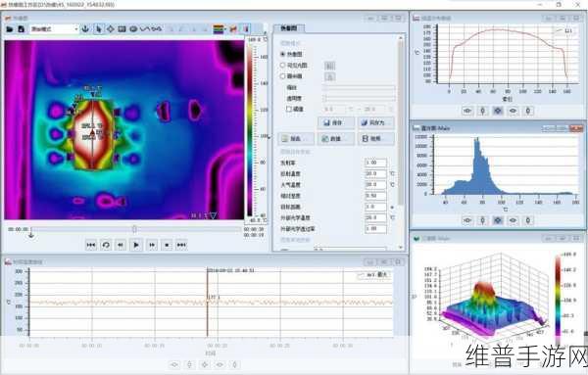Open the rainbow color palette picker
Screen dimensions: 588x375
click(x=218, y=29)
